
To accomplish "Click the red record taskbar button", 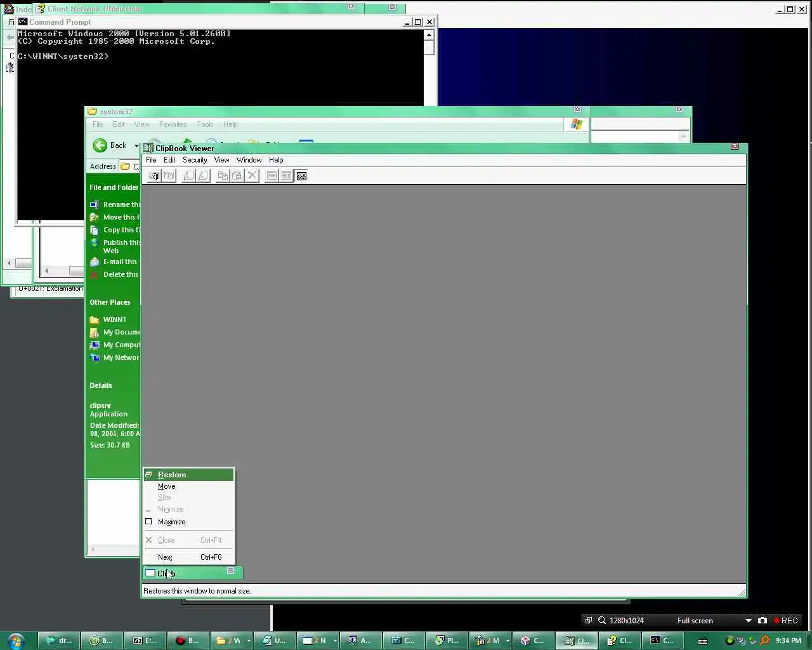I will click(x=187, y=640).
